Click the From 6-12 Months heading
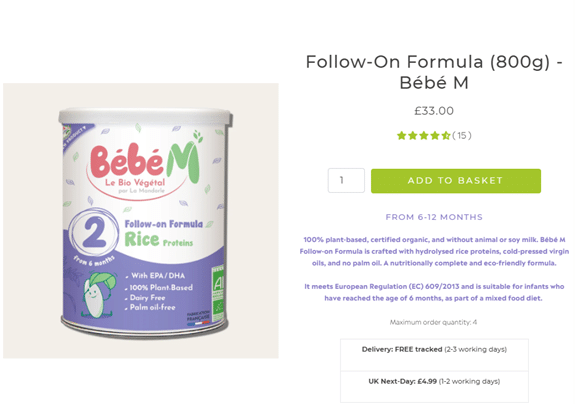575x404 pixels. 434,217
